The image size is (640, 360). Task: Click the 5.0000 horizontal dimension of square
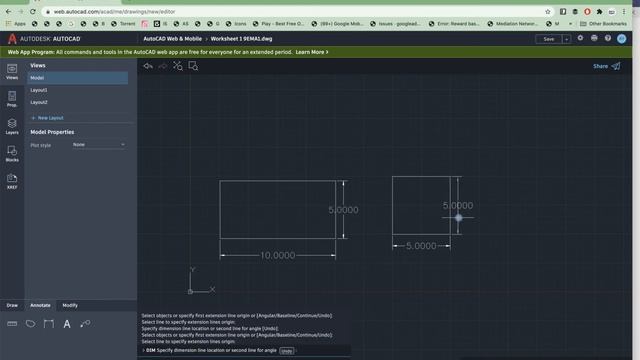coord(421,246)
